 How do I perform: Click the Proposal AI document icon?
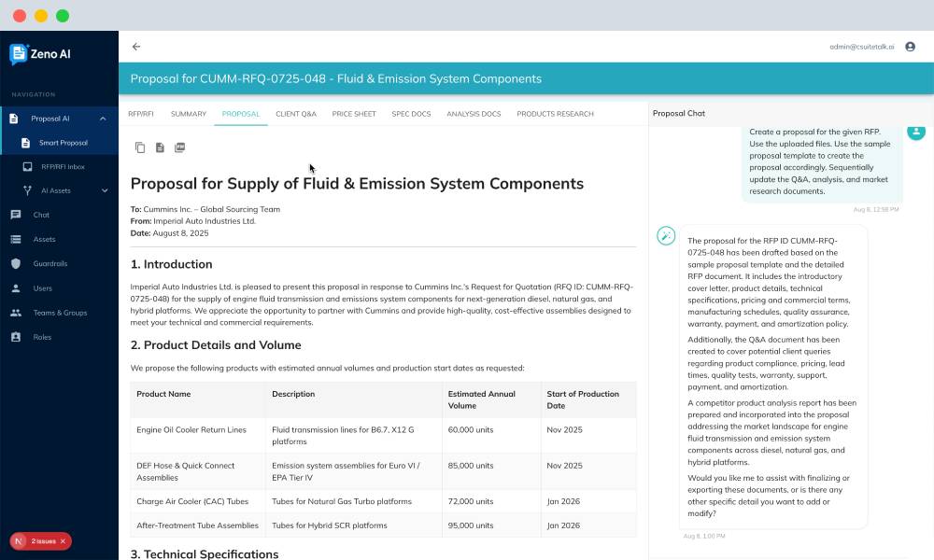[14, 119]
